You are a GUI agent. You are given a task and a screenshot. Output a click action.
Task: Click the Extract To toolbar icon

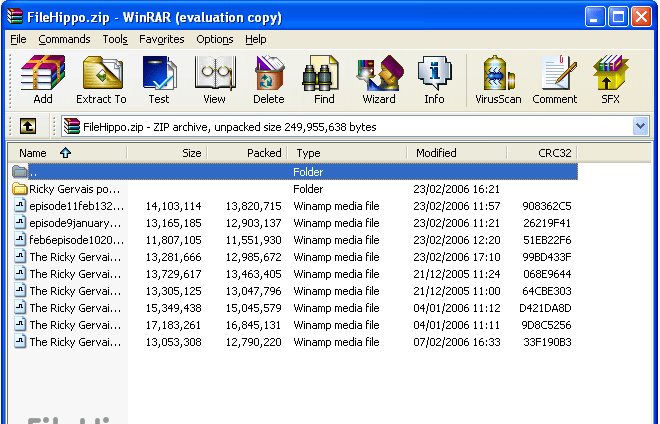click(101, 73)
